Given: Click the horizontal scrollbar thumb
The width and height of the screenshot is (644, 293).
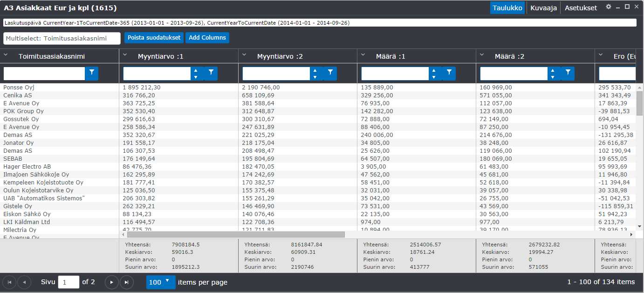Looking at the screenshot, I should point(236,235).
